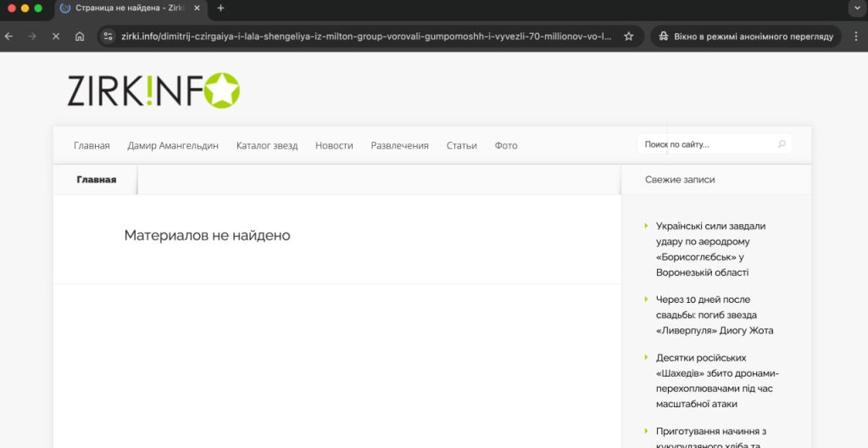
Task: Expand the tab search dropdown arrow
Action: (856, 8)
